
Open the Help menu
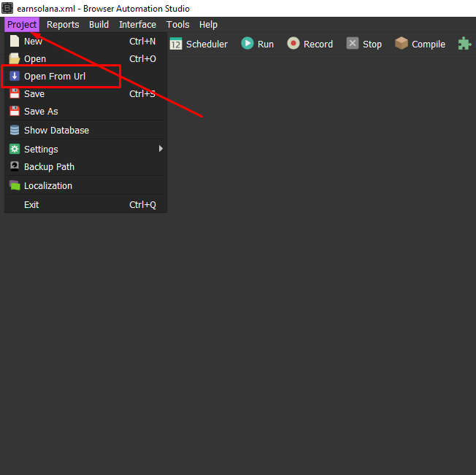click(x=208, y=25)
